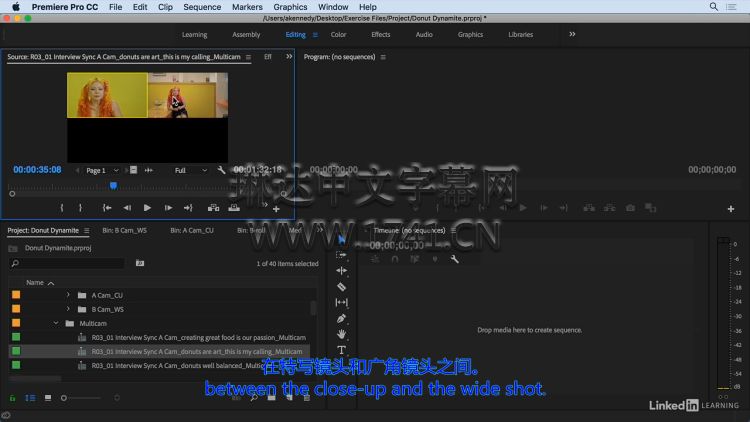Click Mark In in Source monitor
Screen dimensions: 750x422
(x=62, y=208)
